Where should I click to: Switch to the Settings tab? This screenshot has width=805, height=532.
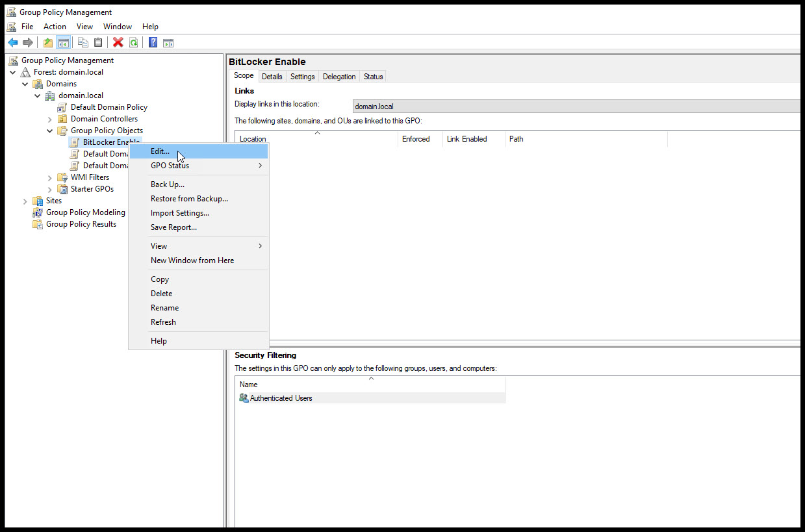(302, 76)
